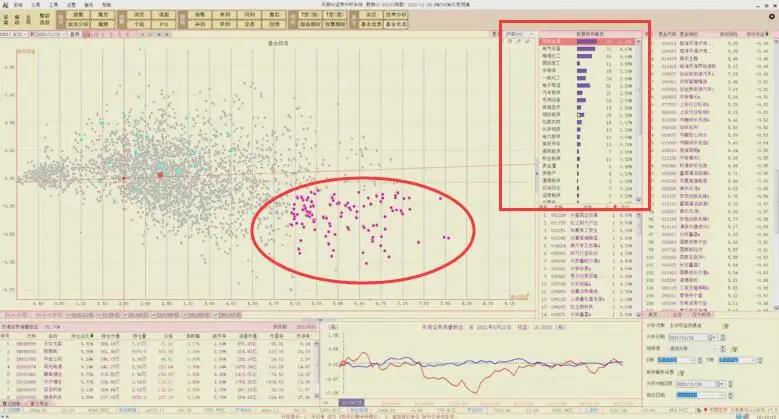
Task: Select the 房地产 row in industry list
Action: [x=587, y=173]
